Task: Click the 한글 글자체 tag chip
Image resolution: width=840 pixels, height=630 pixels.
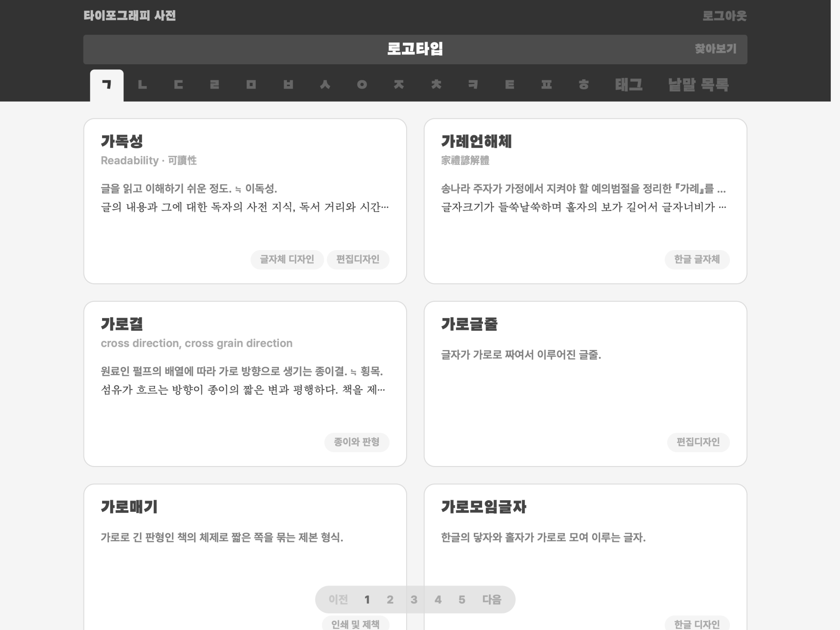Action: click(x=697, y=259)
